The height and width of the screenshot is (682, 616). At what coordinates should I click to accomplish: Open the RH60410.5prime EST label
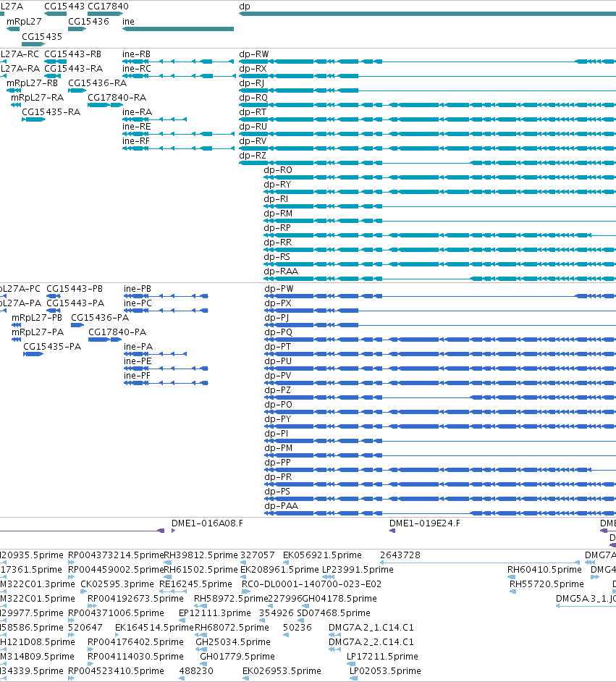click(x=544, y=569)
